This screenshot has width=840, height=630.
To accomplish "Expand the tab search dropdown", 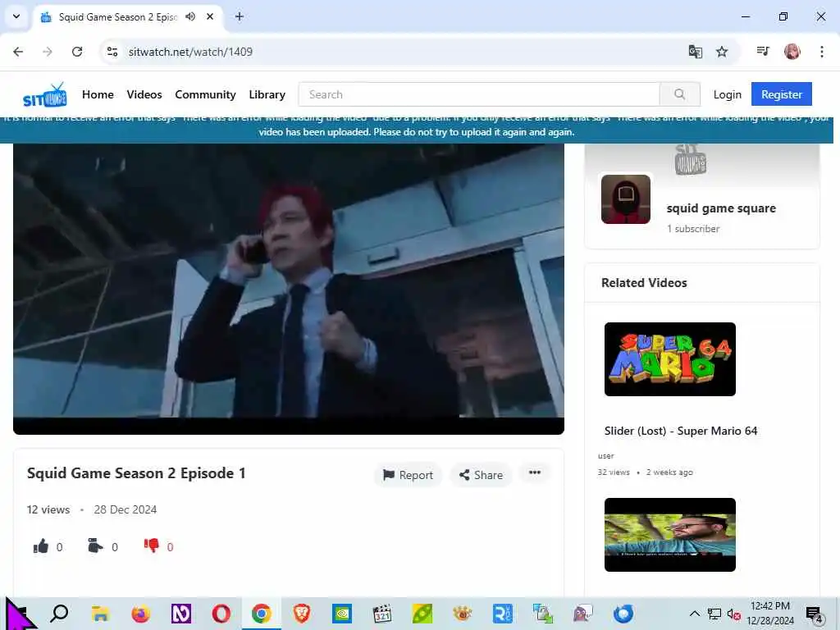I will click(16, 16).
